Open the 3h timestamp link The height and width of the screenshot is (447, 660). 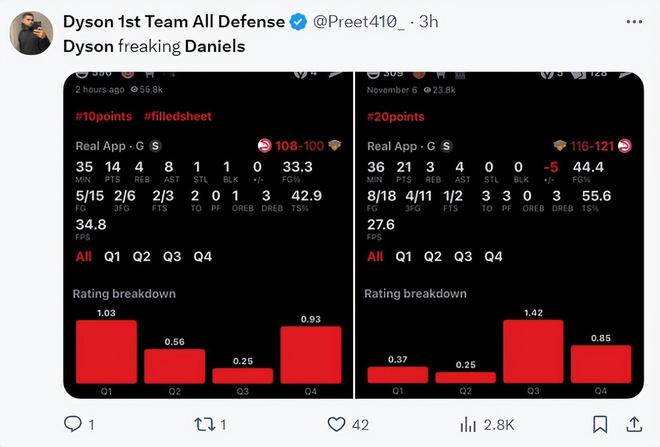point(428,21)
